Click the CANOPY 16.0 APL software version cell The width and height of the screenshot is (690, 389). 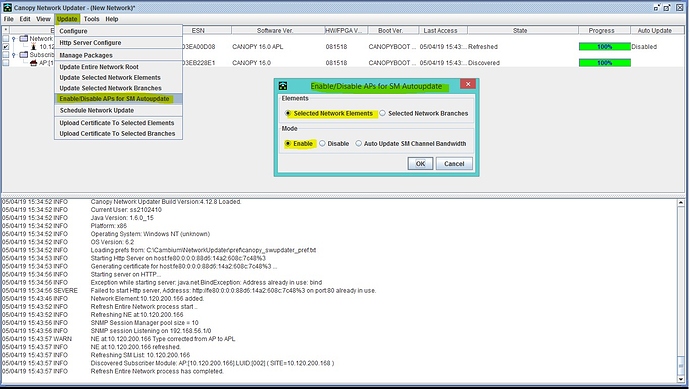pos(257,47)
